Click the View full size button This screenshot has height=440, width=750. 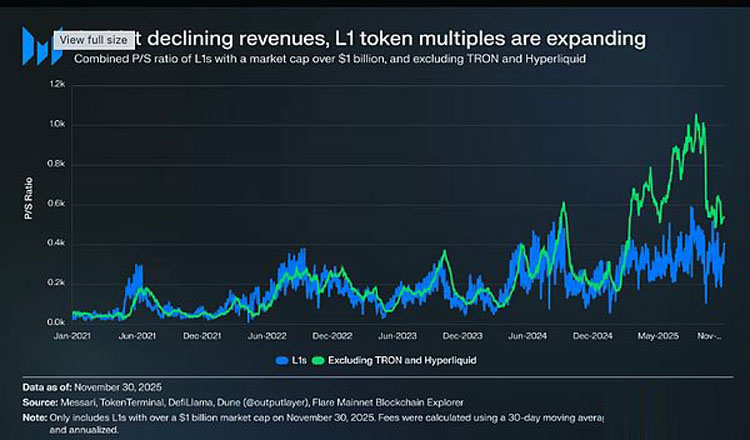pos(93,39)
